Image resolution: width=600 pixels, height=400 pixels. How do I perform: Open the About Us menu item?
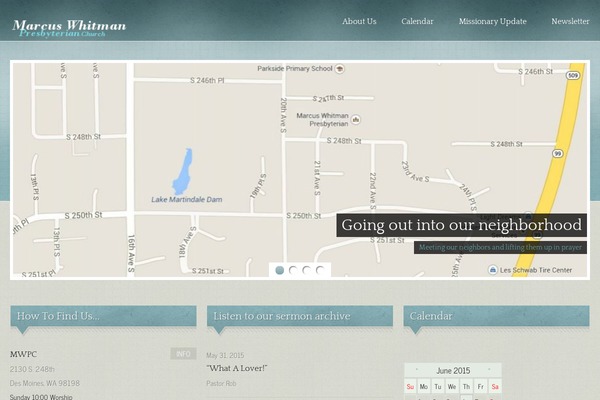pyautogui.click(x=359, y=21)
